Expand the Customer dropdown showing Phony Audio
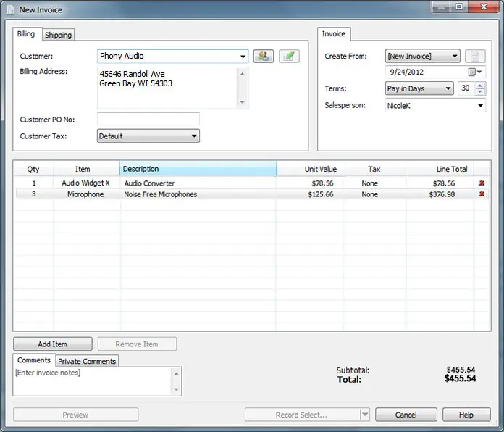504x432 pixels. (x=243, y=57)
